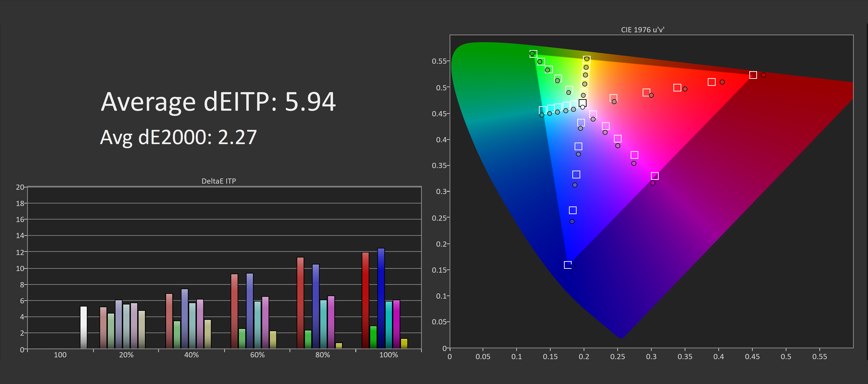Image resolution: width=868 pixels, height=384 pixels.
Task: Click the 100% blue target square on CIE chart
Action: pyautogui.click(x=568, y=265)
